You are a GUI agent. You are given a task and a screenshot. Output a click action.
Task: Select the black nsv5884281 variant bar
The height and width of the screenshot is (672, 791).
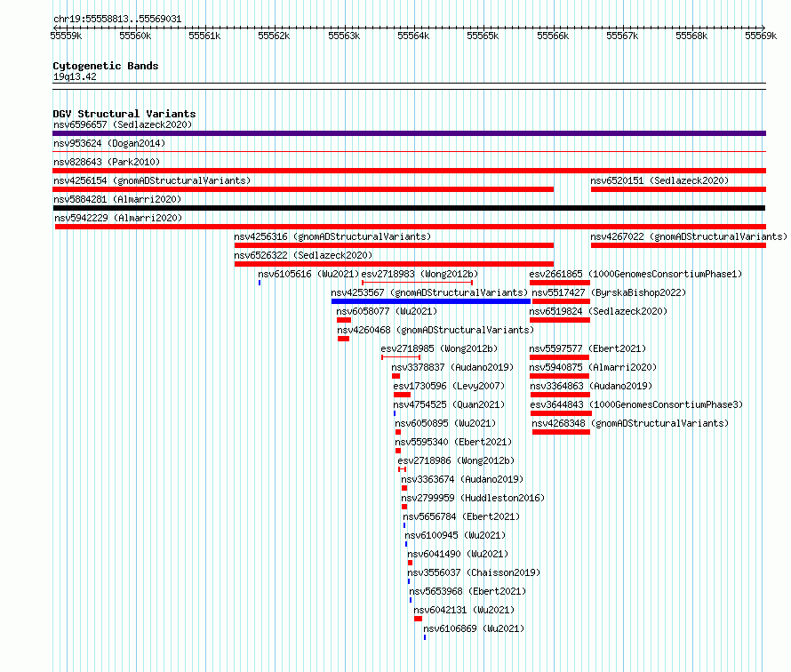tap(409, 208)
